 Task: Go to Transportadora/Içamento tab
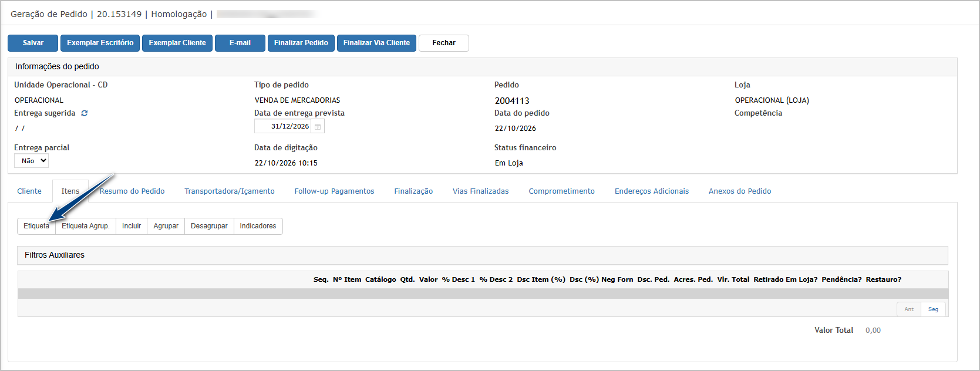(x=230, y=191)
